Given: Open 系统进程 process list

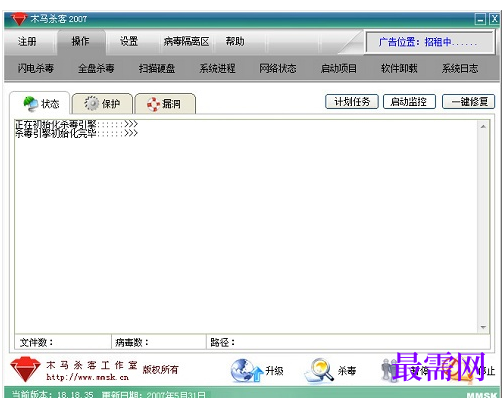Looking at the screenshot, I should [x=217, y=69].
